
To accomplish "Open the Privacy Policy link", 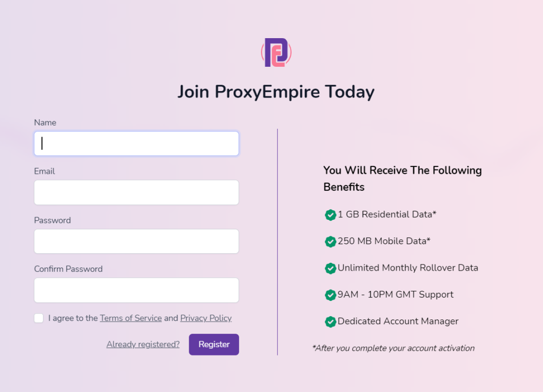I will (206, 318).
